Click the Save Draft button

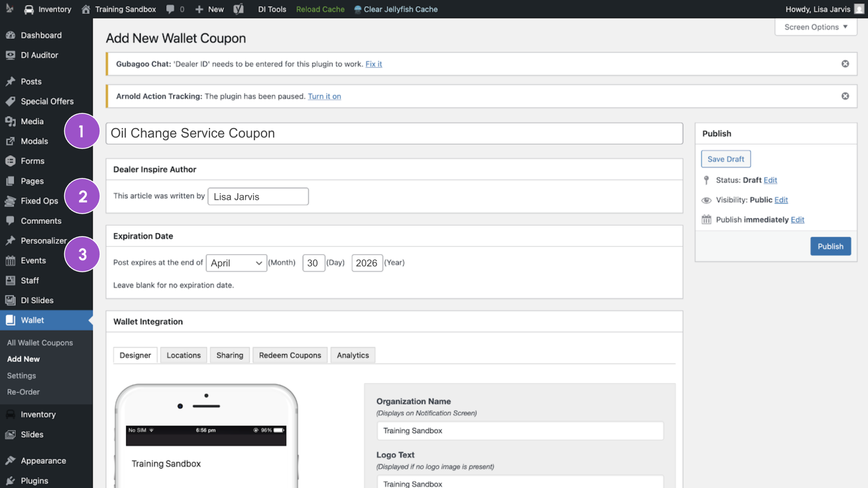[726, 159]
